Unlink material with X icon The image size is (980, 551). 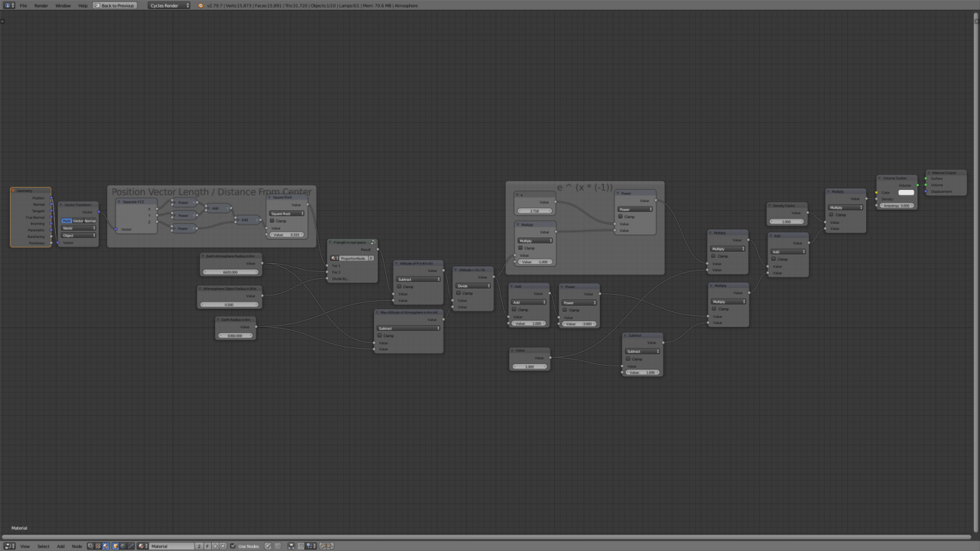pyautogui.click(x=222, y=546)
